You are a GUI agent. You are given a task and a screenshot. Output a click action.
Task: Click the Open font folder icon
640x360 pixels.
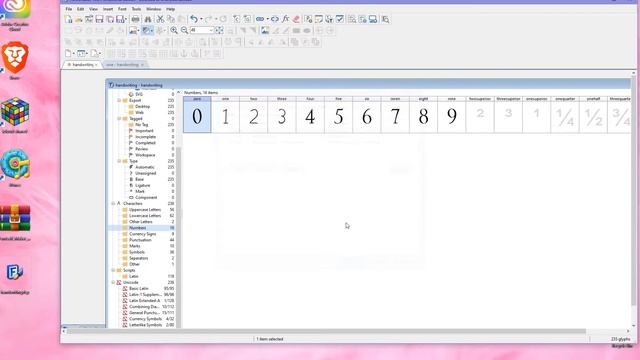click(79, 19)
